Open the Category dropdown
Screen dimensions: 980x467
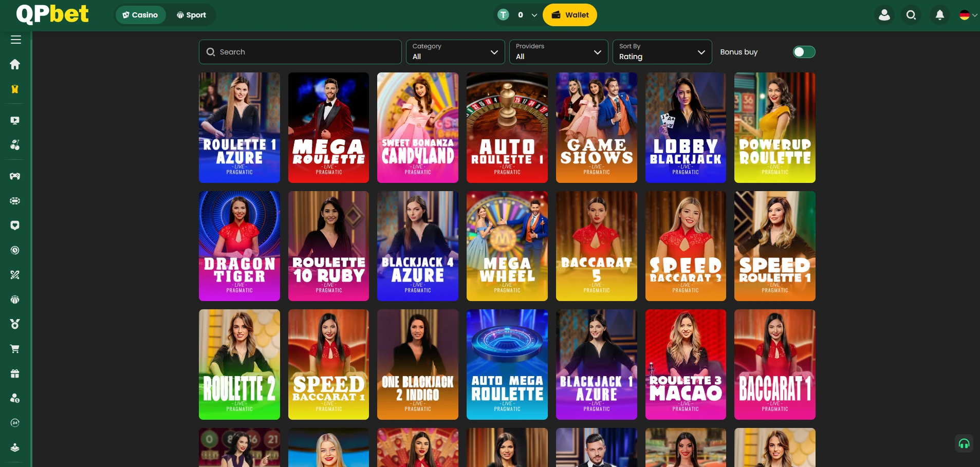pyautogui.click(x=455, y=52)
